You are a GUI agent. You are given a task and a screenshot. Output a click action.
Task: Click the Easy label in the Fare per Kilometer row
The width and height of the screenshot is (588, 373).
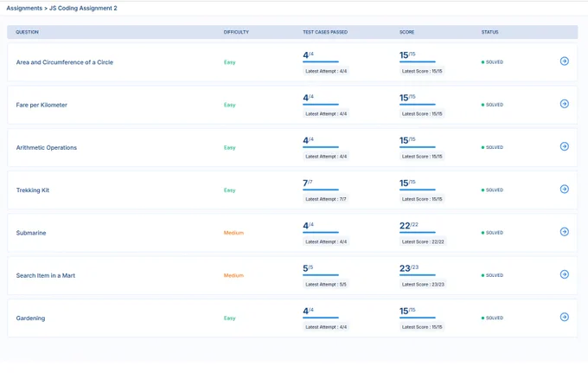click(x=229, y=105)
